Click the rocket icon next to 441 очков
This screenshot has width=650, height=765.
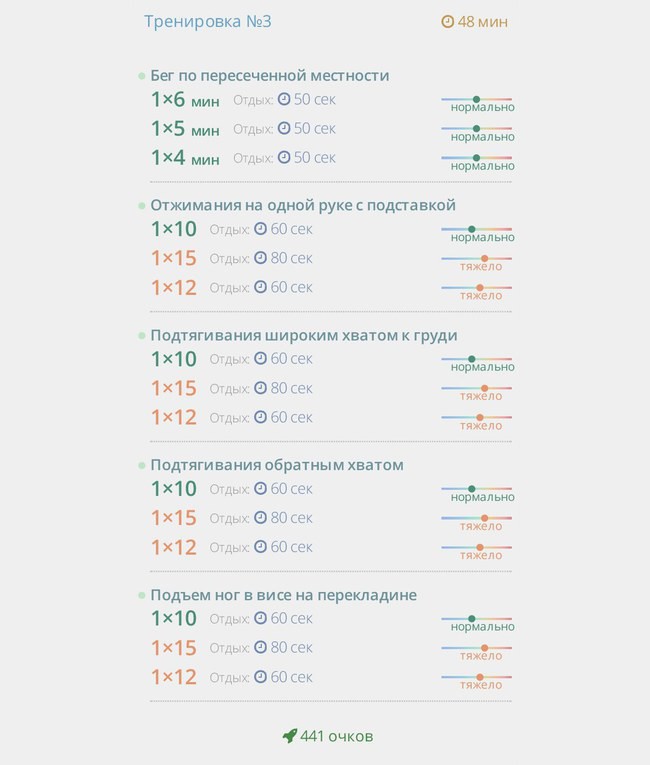click(x=290, y=736)
